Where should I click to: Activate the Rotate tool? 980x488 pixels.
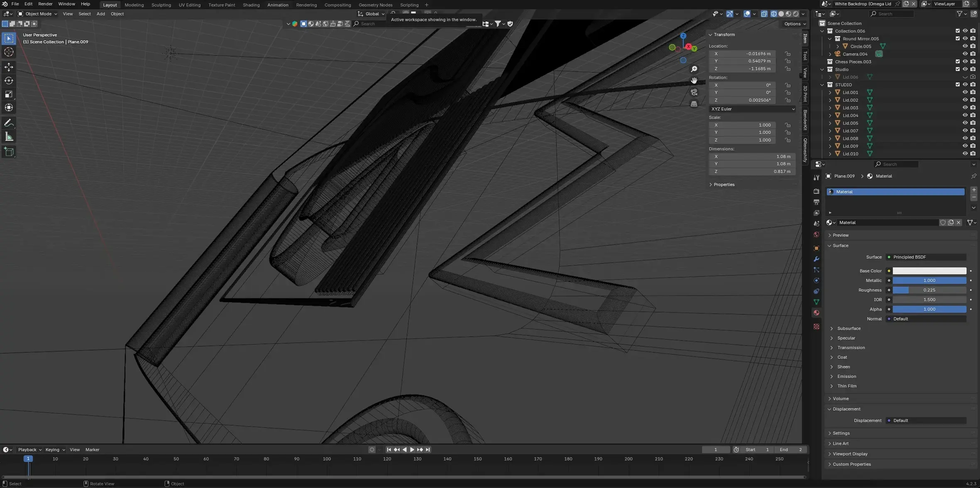9,81
